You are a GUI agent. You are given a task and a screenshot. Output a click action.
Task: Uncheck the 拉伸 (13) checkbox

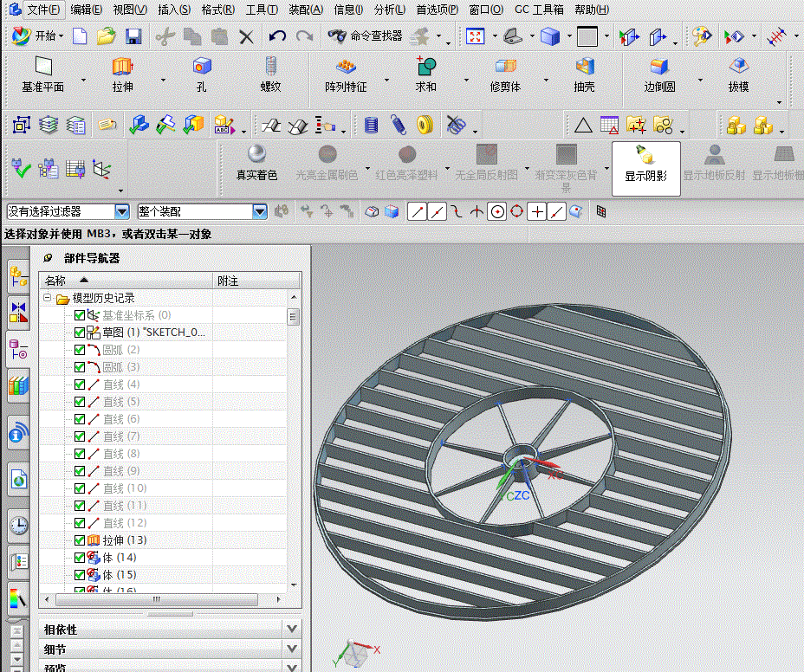(x=80, y=540)
